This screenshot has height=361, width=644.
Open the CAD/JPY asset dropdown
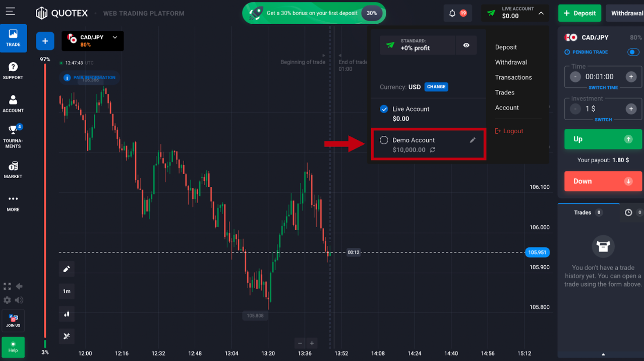(93, 41)
